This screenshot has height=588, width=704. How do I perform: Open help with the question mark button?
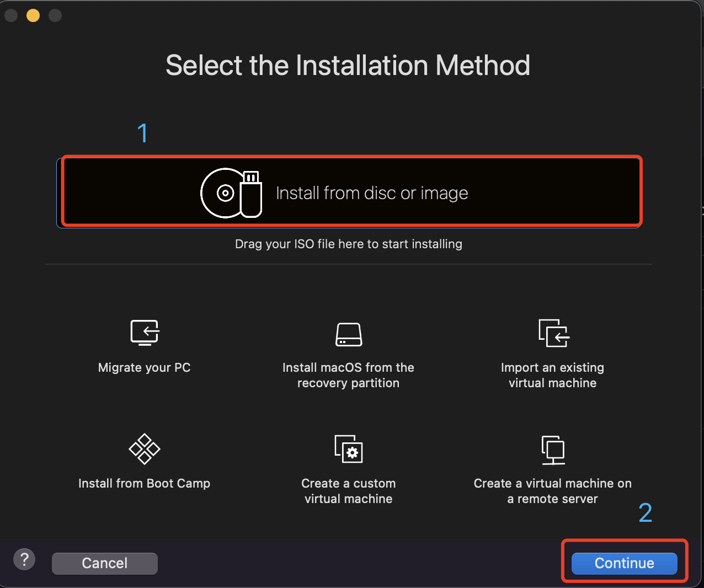pos(24,559)
